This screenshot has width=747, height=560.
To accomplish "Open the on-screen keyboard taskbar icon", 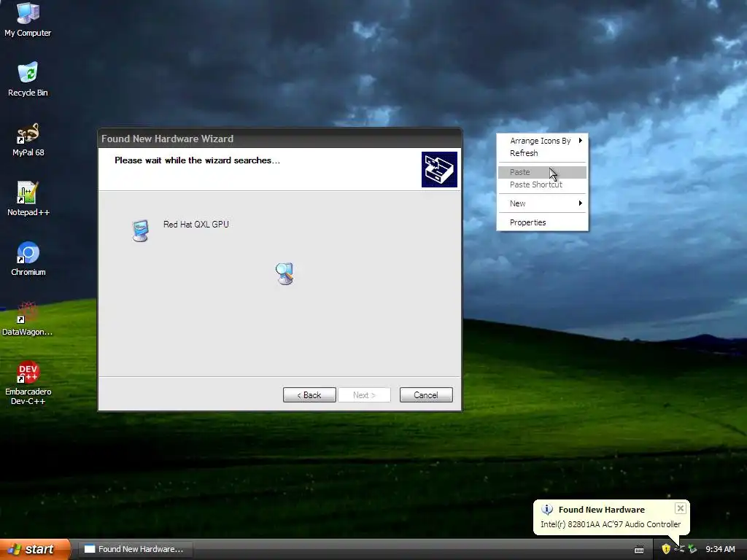I will [639, 550].
